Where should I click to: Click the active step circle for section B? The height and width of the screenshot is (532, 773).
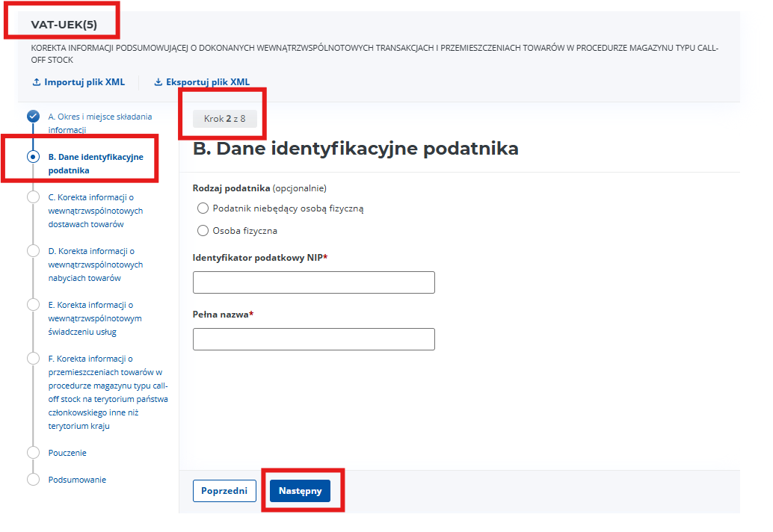[x=33, y=157]
